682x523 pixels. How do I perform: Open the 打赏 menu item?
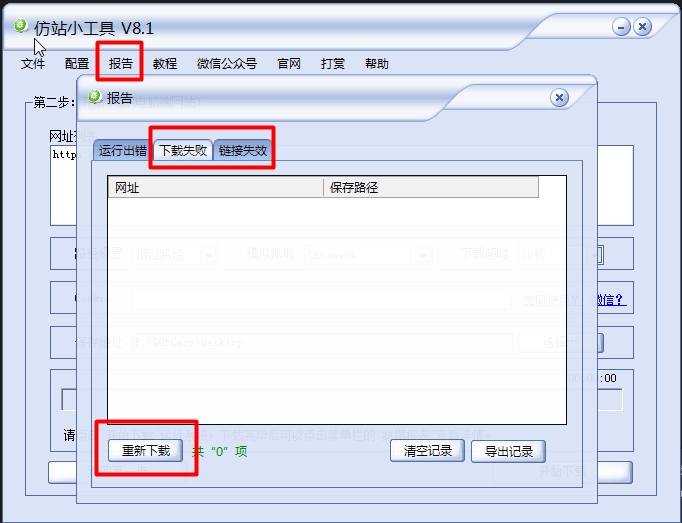[333, 64]
